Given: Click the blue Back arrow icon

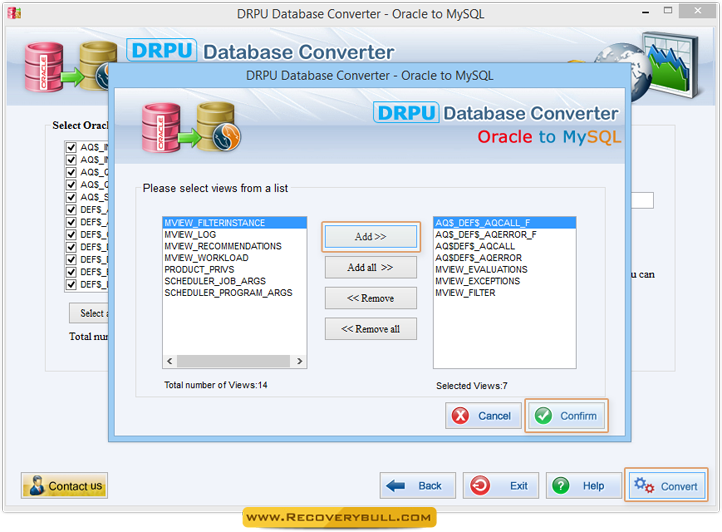Looking at the screenshot, I should 396,485.
